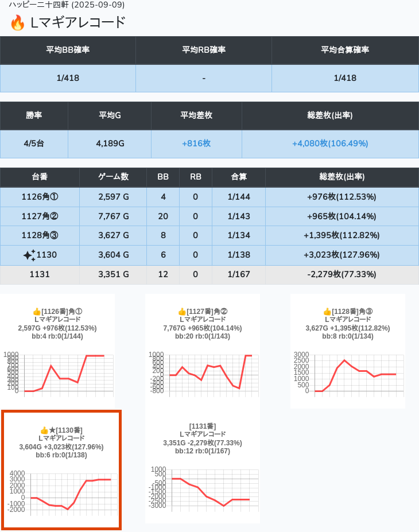419x532 pixels.
Task: Click the 平均BB確率 header cell
Action: tap(68, 50)
